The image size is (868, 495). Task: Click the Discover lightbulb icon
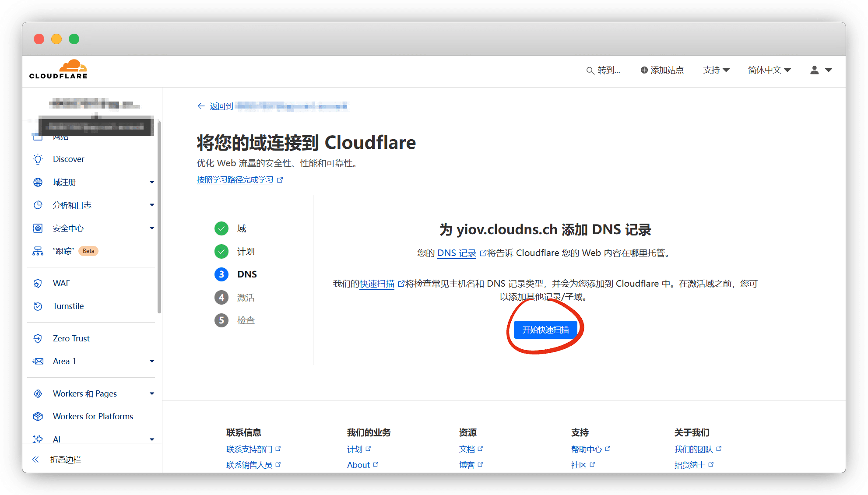pos(38,159)
